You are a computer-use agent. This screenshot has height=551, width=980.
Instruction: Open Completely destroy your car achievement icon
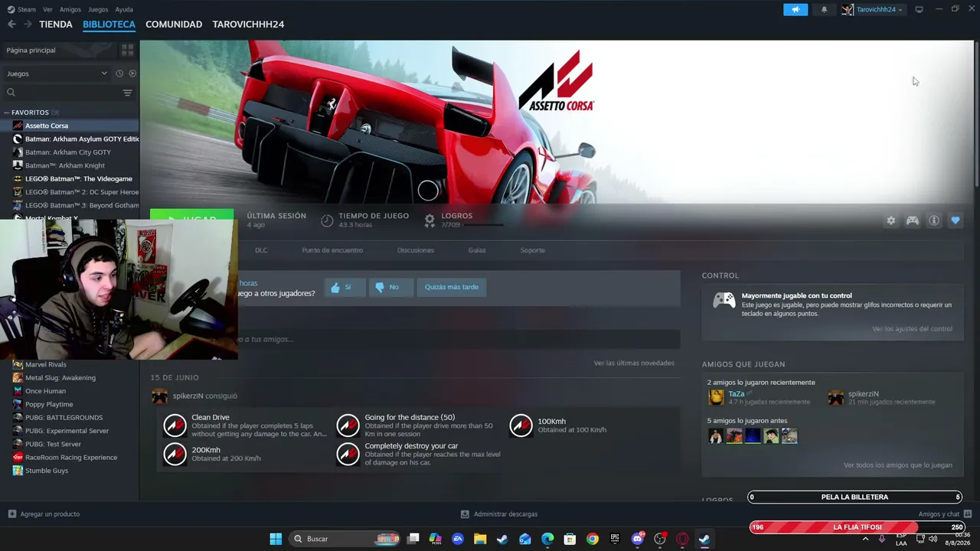pyautogui.click(x=348, y=454)
